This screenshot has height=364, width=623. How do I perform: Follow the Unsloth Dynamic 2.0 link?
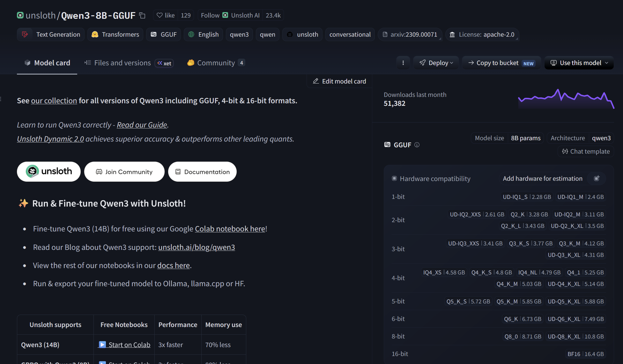[50, 139]
